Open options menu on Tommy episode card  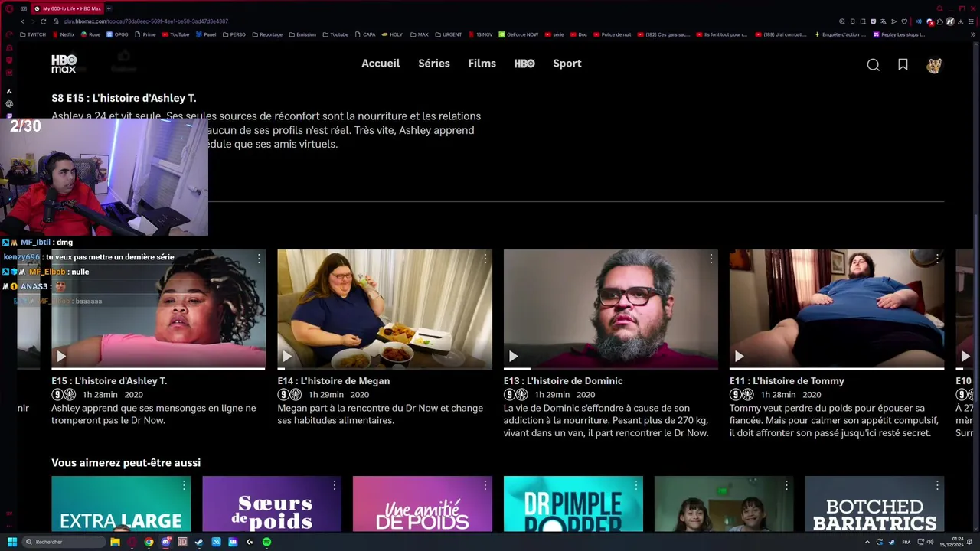936,259
